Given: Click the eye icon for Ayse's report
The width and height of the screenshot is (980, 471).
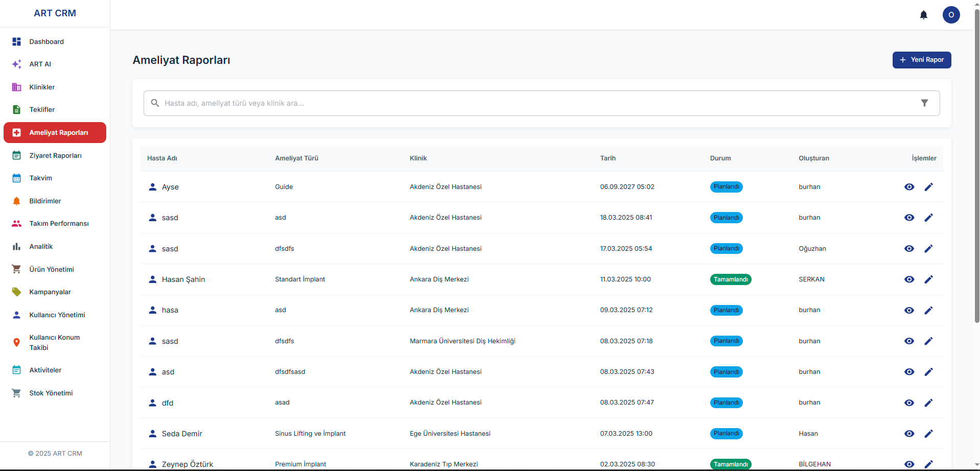Looking at the screenshot, I should coord(909,187).
